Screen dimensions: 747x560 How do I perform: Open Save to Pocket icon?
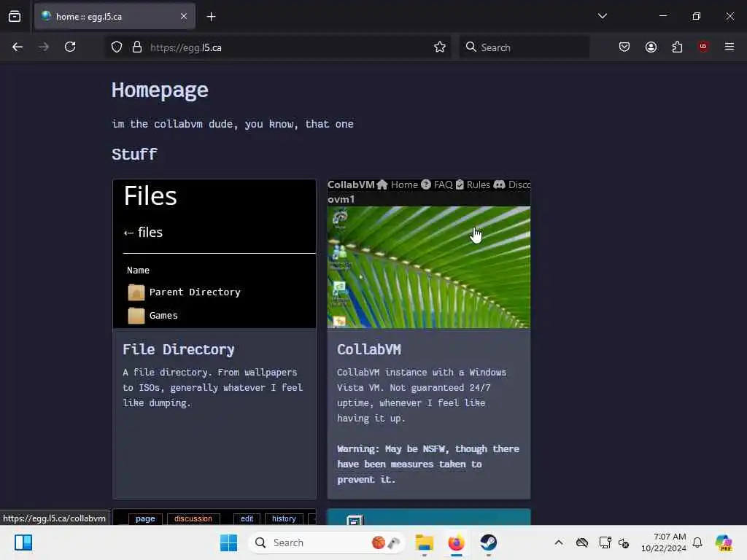pos(624,47)
